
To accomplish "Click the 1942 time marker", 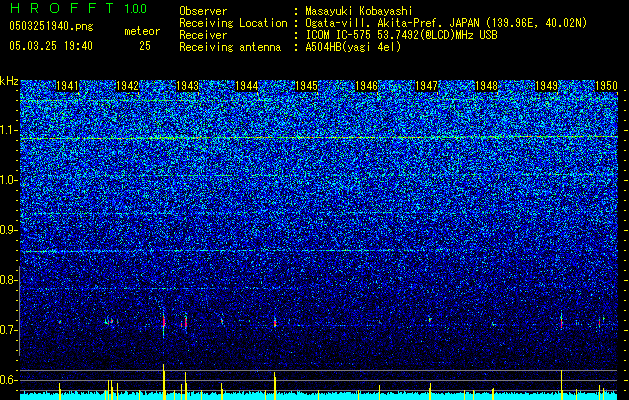I will [x=127, y=86].
